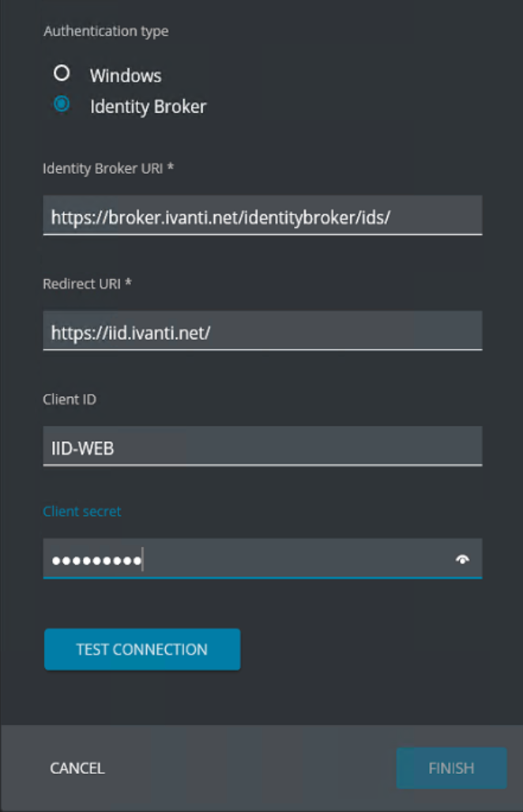Image resolution: width=523 pixels, height=812 pixels.
Task: Focus the Client ID input field
Action: point(262,447)
